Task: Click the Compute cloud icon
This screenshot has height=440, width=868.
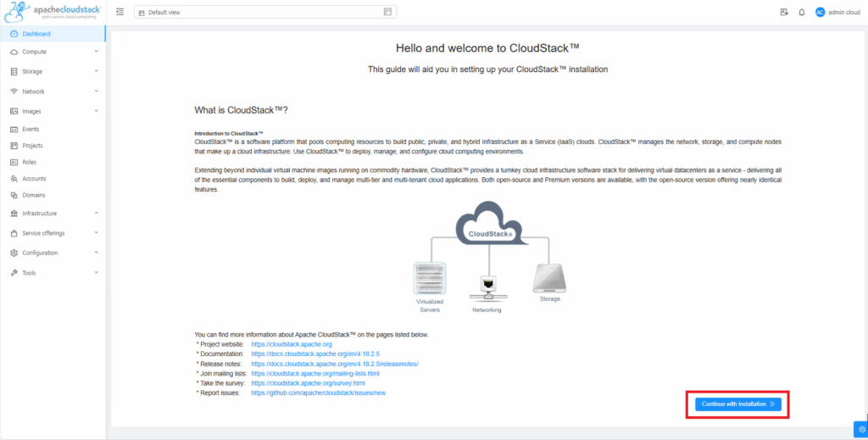Action: point(14,52)
